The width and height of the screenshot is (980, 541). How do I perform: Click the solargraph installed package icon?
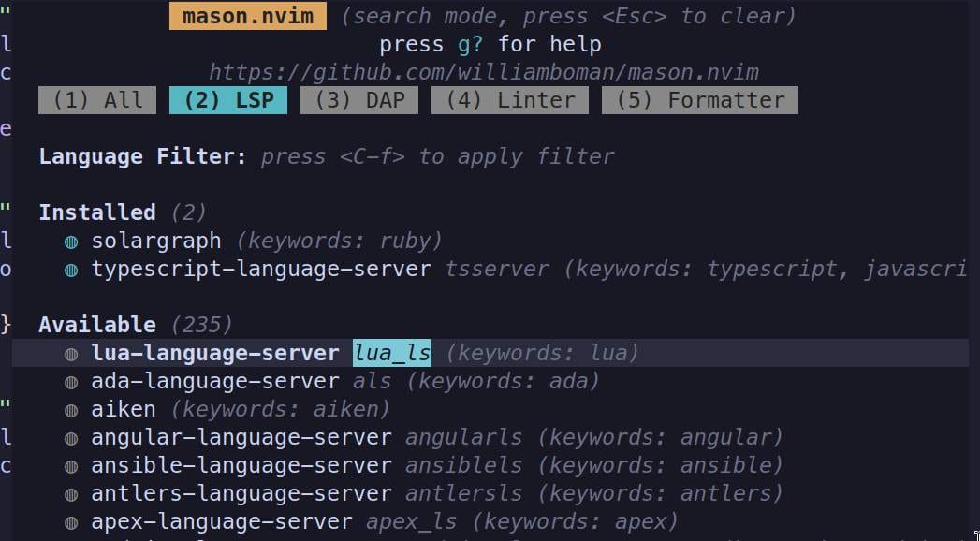tap(71, 241)
